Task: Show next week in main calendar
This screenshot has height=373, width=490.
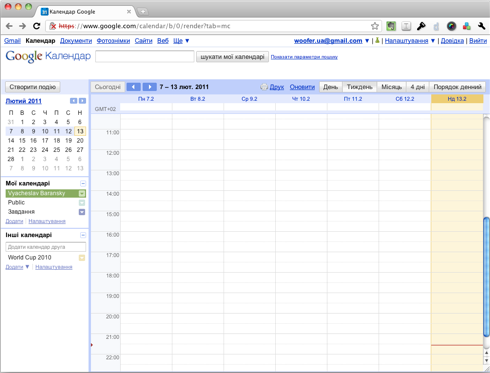Action: (150, 87)
